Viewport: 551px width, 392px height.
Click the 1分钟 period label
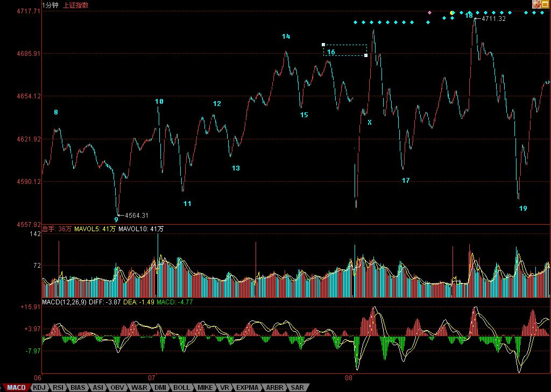[x=51, y=5]
